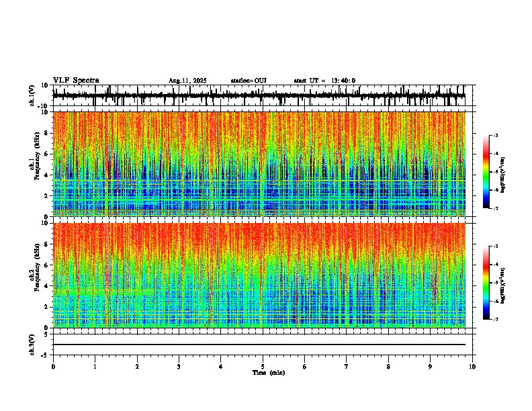Screen dimensions: 532x411
Task: Click time axis tick label "10"
Action: point(472,367)
